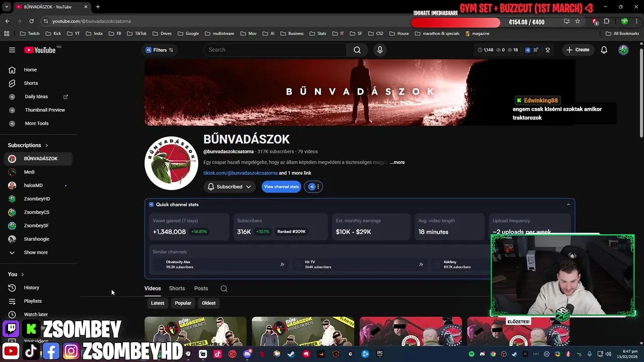Open the account avatar menu
Viewport: 644px width, 362px height.
coord(623,50)
